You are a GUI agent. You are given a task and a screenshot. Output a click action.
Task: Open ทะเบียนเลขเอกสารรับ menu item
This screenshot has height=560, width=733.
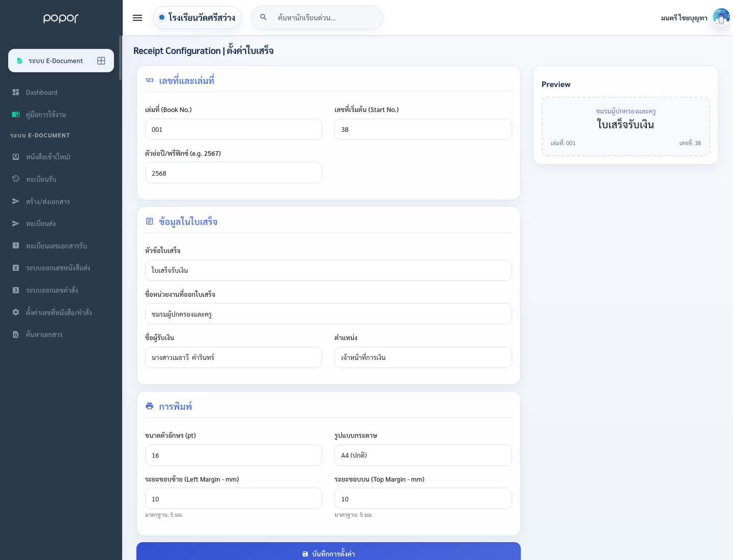pos(61,245)
